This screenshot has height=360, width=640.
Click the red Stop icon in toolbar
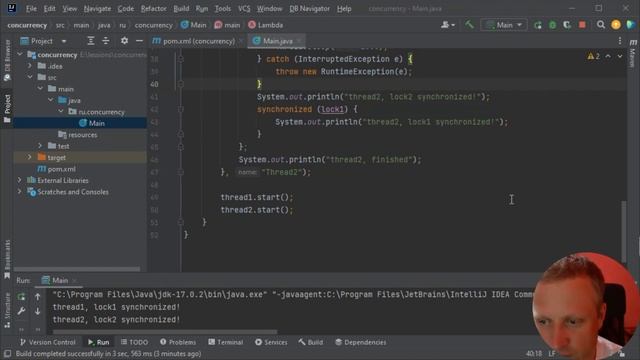coord(582,25)
